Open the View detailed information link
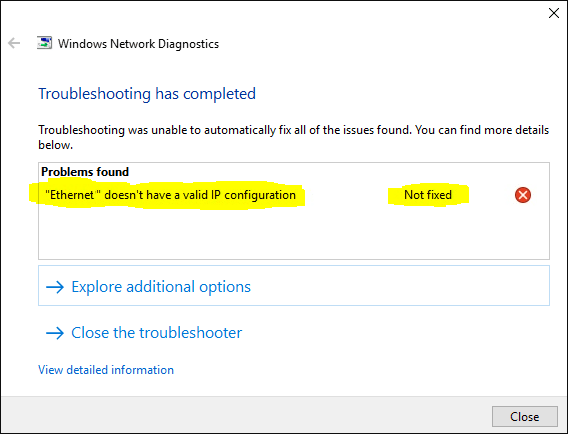Image resolution: width=568 pixels, height=435 pixels. [106, 370]
